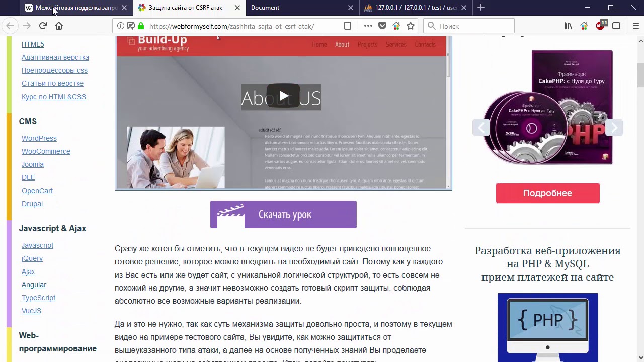
Task: Open the Angular category link
Action: (34, 285)
